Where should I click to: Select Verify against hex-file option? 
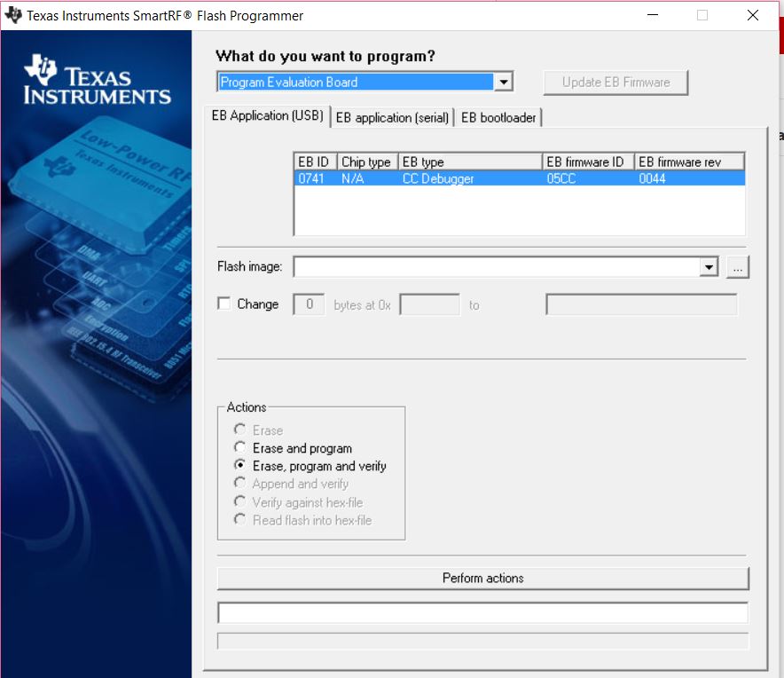coord(240,501)
